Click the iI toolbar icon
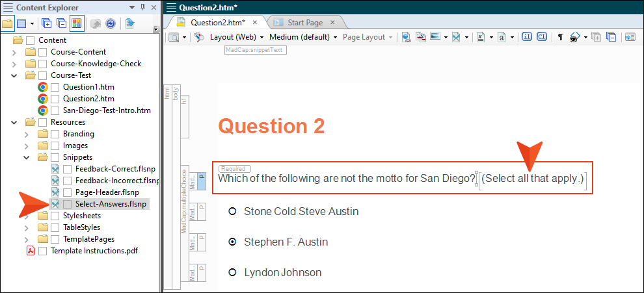 (527, 37)
